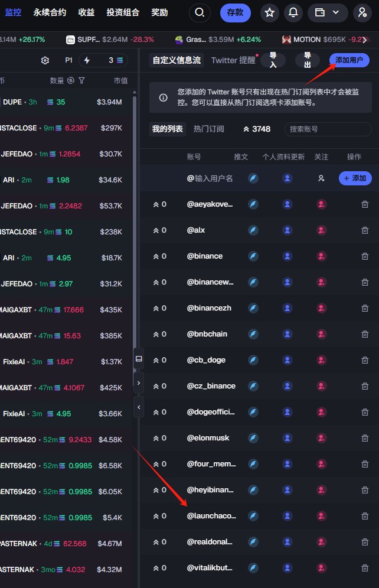This screenshot has height=588, width=379.
Task: Open favorites star icon
Action: coord(269,13)
